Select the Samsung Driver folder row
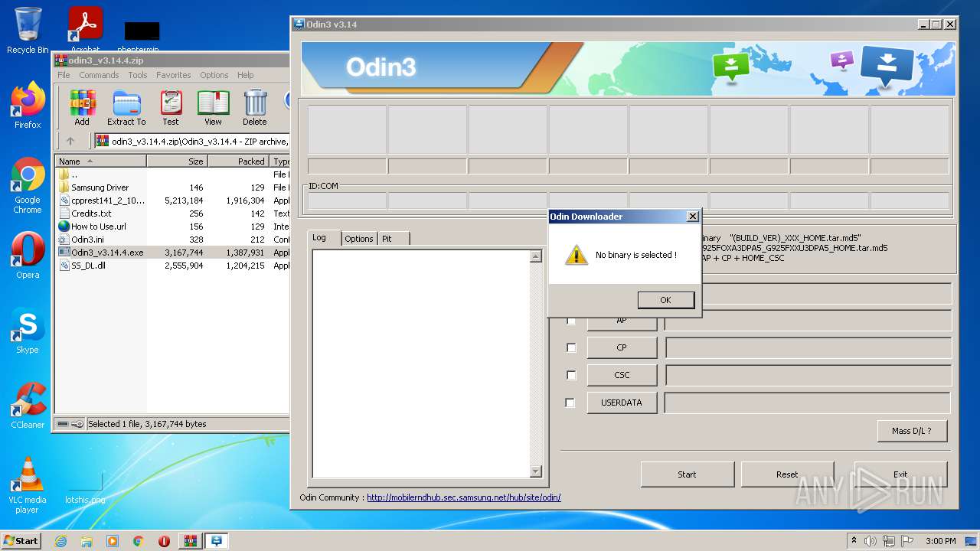980x551 pixels. tap(172, 187)
